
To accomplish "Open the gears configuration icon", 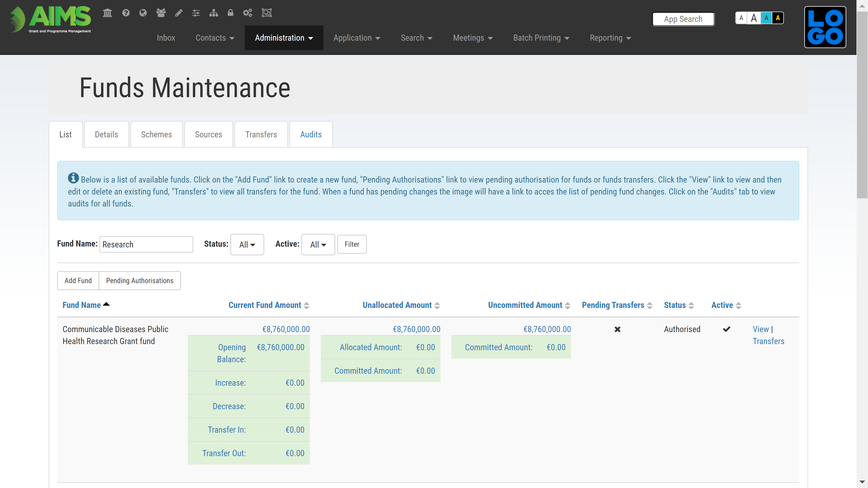I will pos(248,13).
